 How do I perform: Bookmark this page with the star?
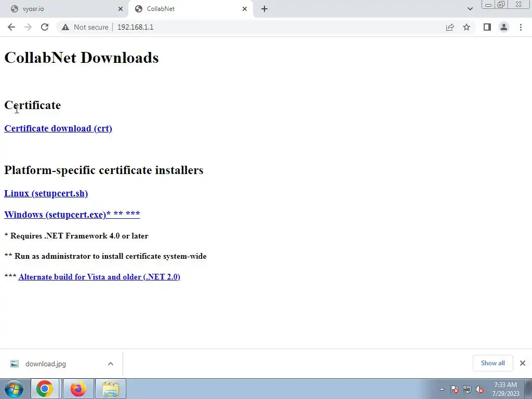click(x=467, y=27)
